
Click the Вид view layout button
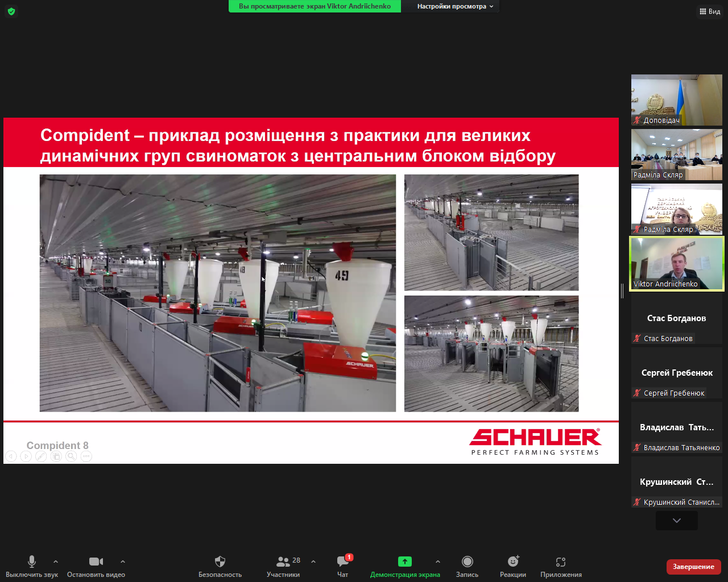click(710, 11)
